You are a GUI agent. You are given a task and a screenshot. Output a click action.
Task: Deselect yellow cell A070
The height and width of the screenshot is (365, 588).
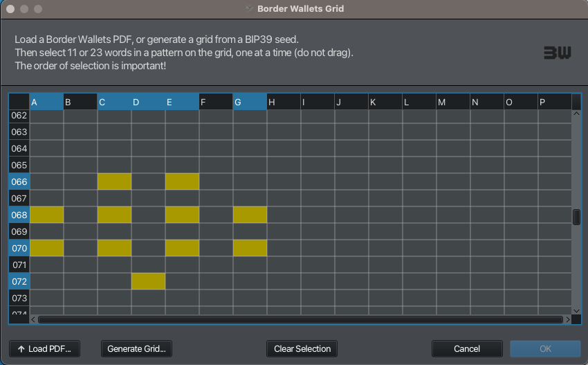click(46, 248)
